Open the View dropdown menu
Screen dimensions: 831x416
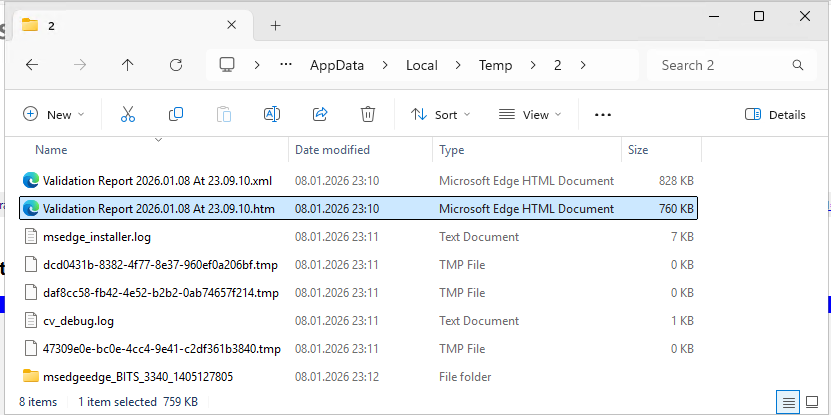(x=530, y=115)
